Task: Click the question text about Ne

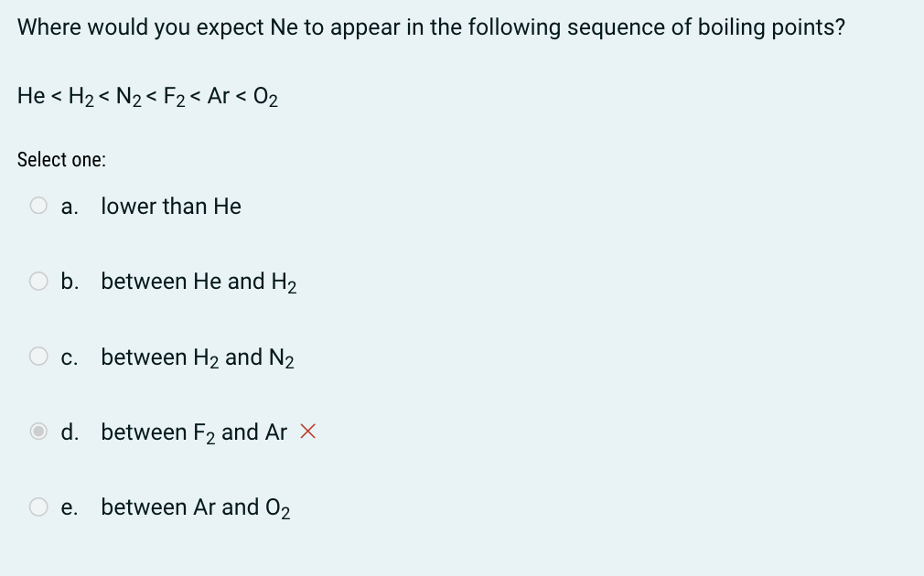Action: click(x=431, y=27)
